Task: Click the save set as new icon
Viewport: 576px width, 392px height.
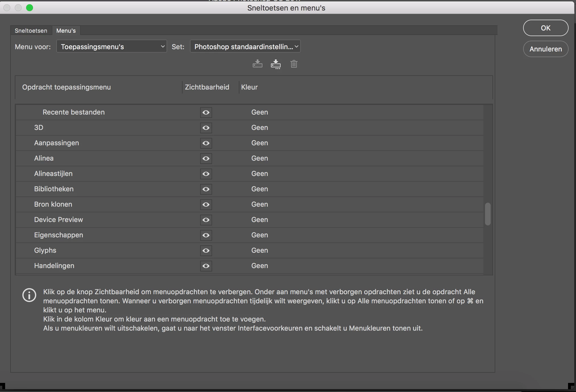Action: [x=275, y=64]
